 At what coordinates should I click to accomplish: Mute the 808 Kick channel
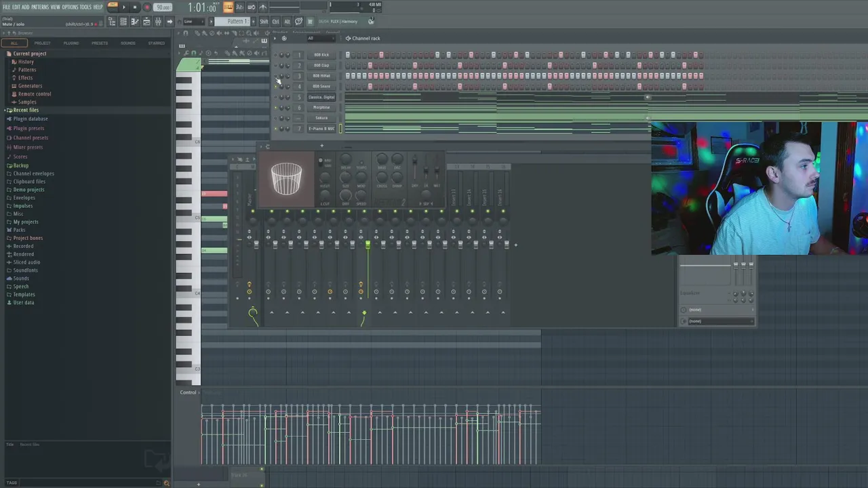point(275,55)
